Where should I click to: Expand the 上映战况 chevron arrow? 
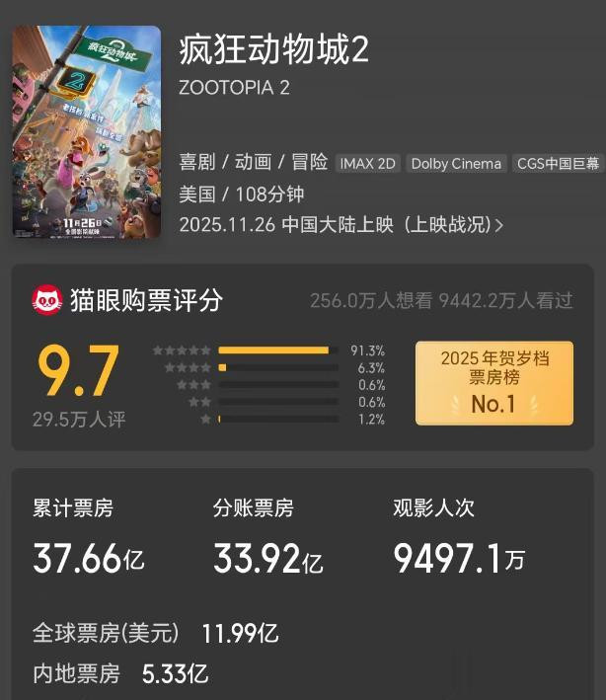coord(499,225)
